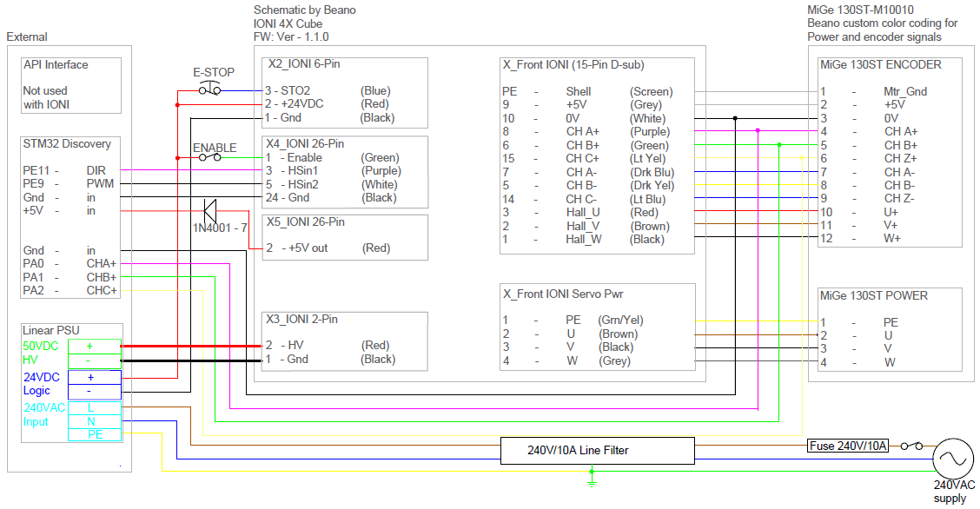Click the 'CHC+' signal on PA2

pyautogui.click(x=102, y=290)
